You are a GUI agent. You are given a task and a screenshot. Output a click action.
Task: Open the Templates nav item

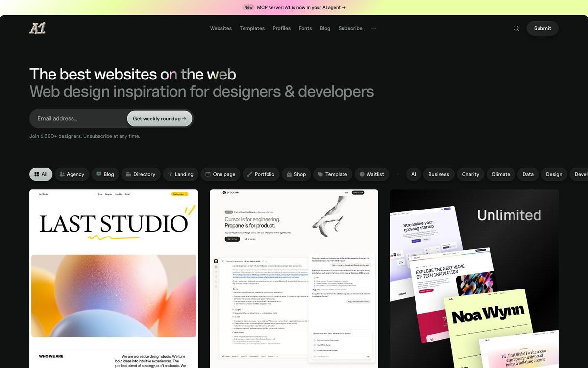pos(252,28)
